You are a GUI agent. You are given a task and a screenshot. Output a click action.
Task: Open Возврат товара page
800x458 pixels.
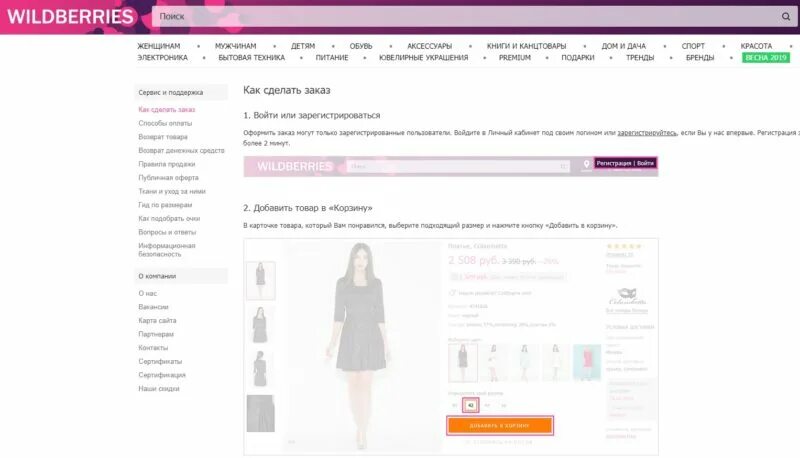(163, 137)
